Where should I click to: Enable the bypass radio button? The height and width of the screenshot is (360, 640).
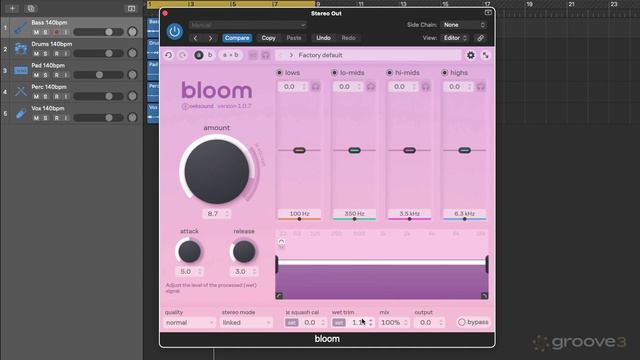pos(462,322)
